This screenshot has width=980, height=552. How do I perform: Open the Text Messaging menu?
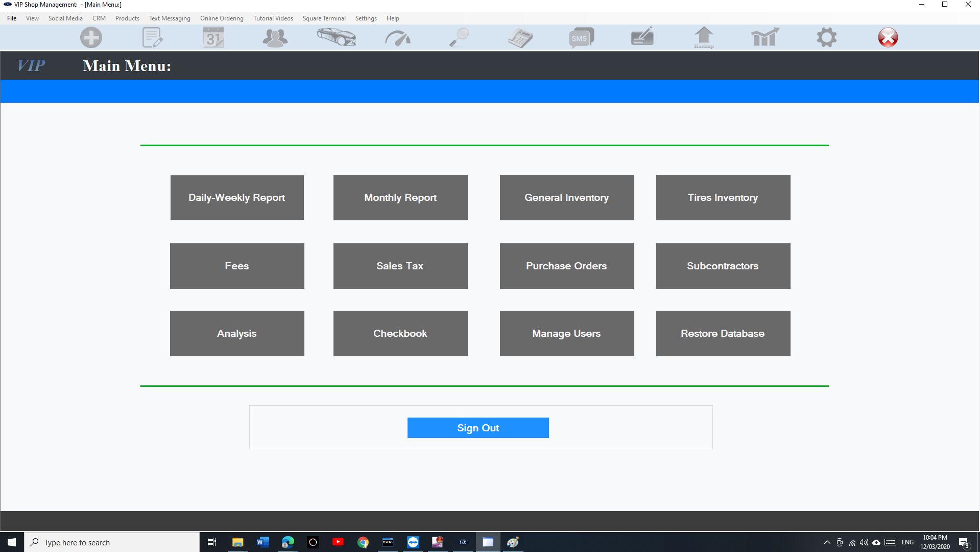click(170, 18)
